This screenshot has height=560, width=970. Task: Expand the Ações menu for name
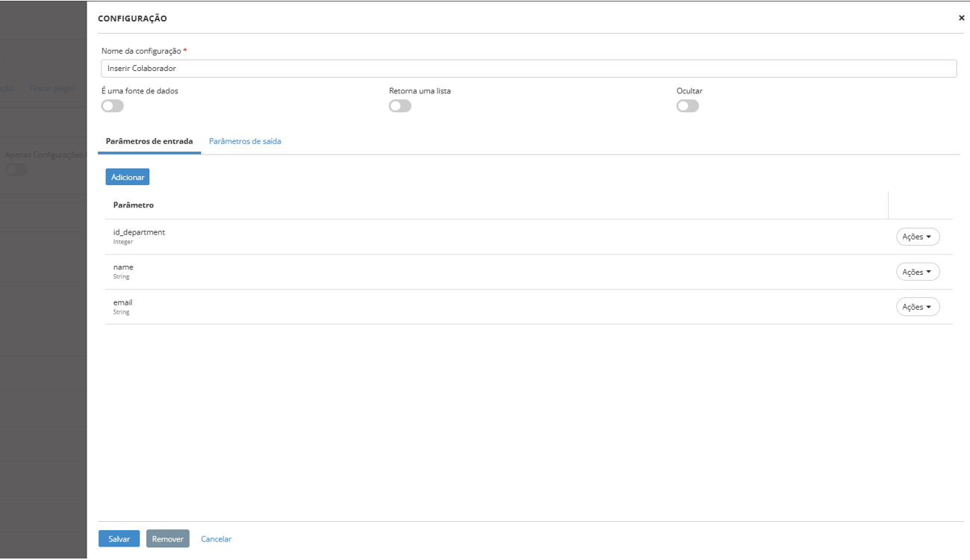point(918,272)
